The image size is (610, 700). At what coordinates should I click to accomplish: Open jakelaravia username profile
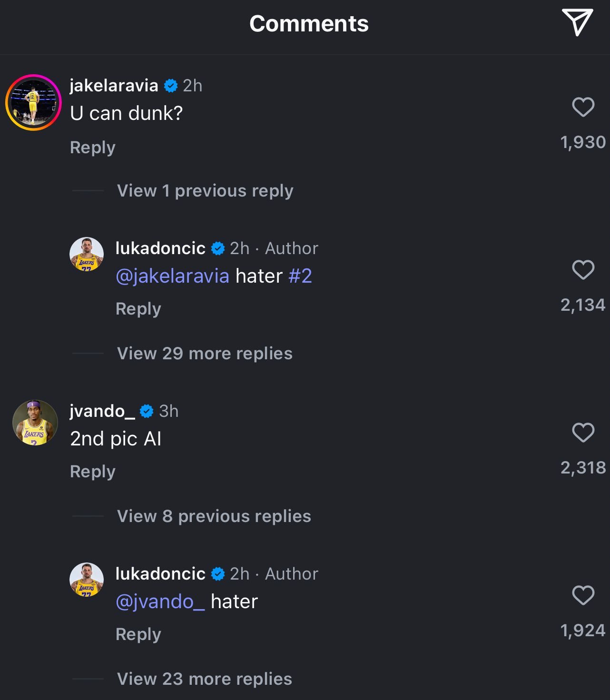(114, 86)
